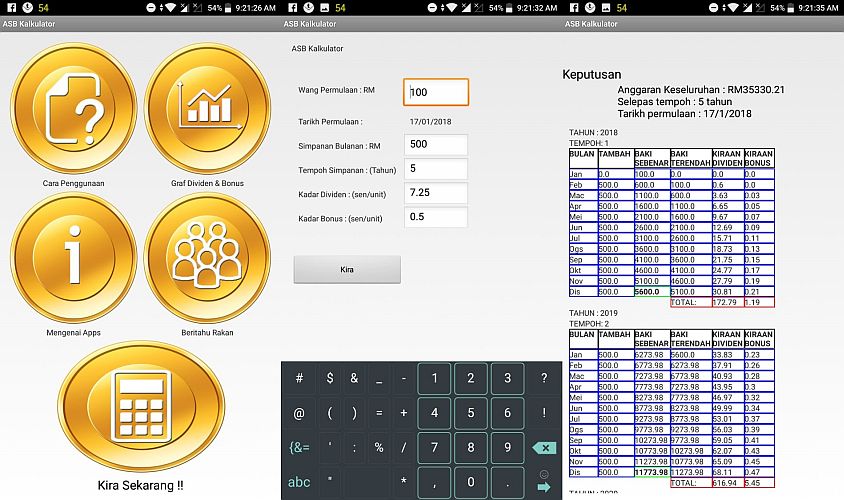Tap keyboard key 6
Viewport: 844px width, 500px height.
point(507,413)
